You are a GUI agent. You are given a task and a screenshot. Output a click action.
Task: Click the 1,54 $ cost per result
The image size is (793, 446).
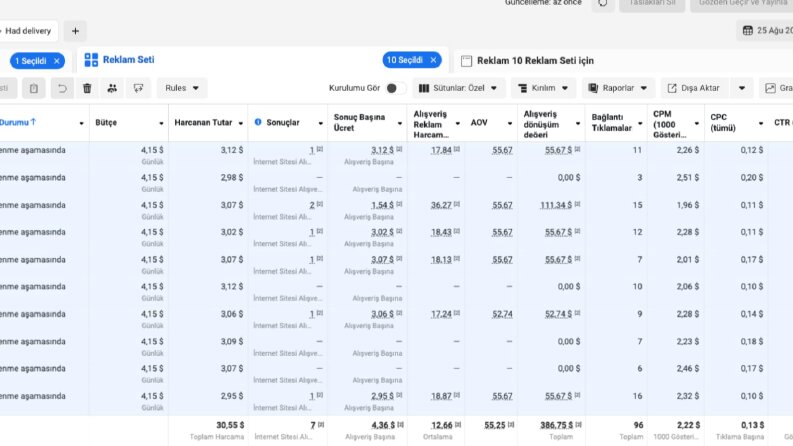pos(382,205)
